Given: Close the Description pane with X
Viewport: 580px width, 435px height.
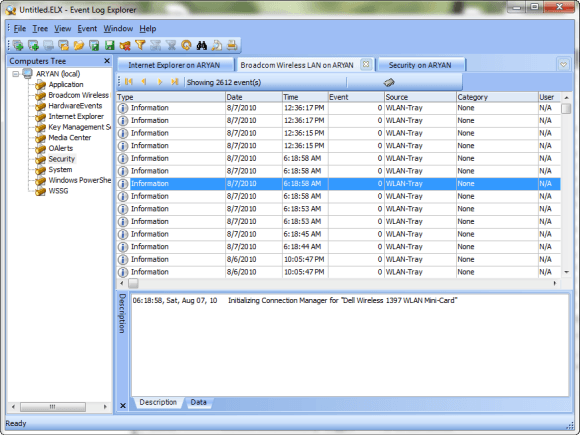Looking at the screenshot, I should pos(123,406).
